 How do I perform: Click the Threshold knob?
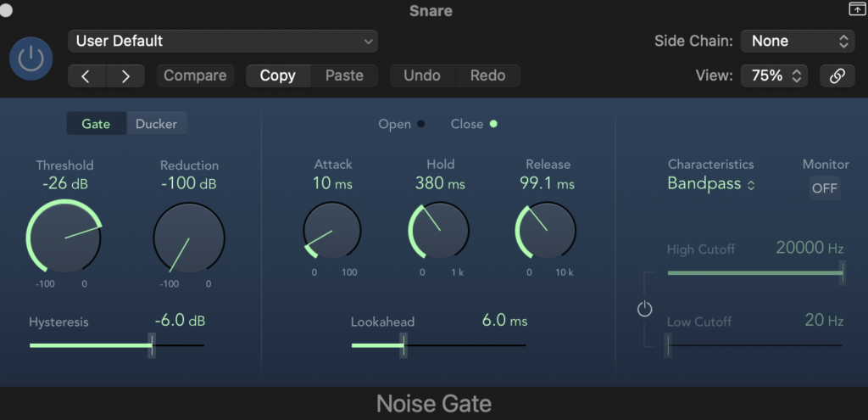pyautogui.click(x=64, y=238)
